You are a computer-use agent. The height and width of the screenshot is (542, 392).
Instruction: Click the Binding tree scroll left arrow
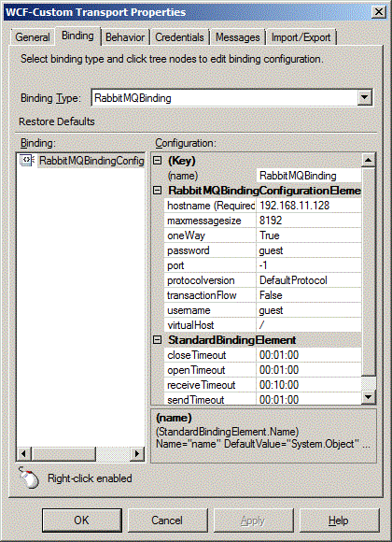[24, 453]
